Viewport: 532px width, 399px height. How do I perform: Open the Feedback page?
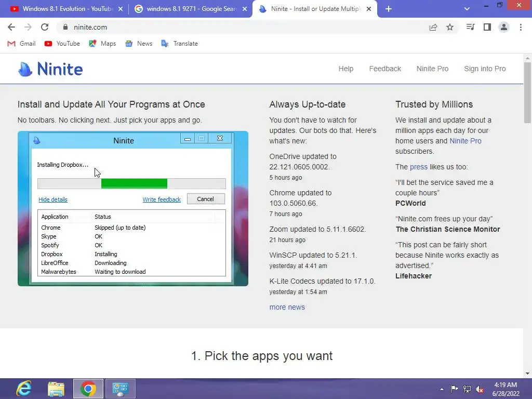coord(385,69)
